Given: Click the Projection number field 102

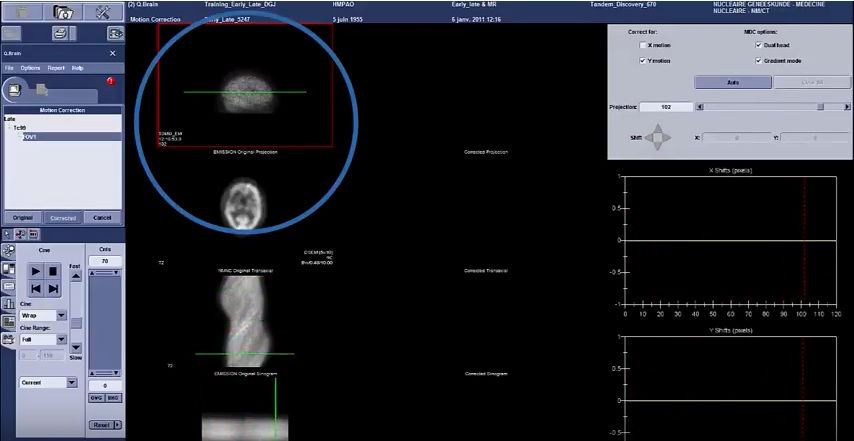Looking at the screenshot, I should click(666, 107).
